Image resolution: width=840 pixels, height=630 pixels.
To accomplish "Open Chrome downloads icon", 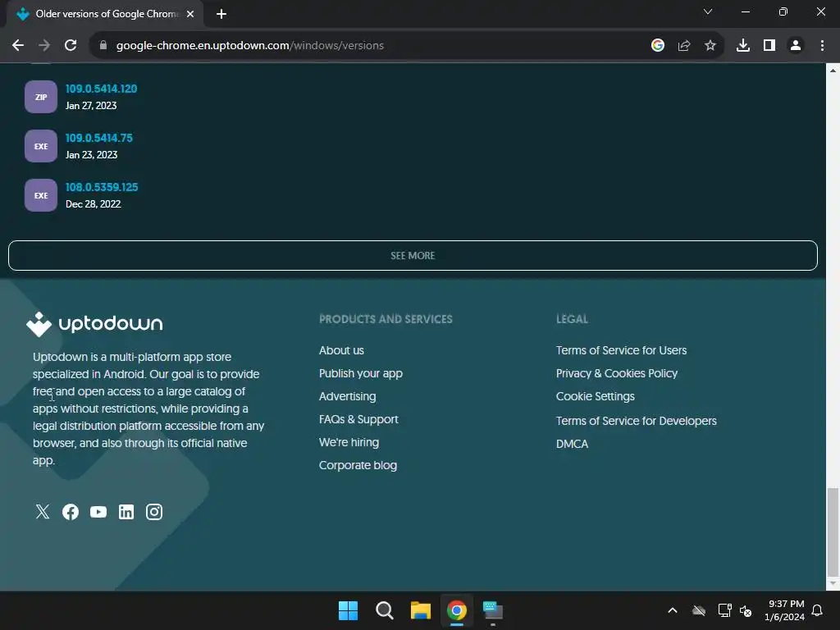I will tap(743, 46).
